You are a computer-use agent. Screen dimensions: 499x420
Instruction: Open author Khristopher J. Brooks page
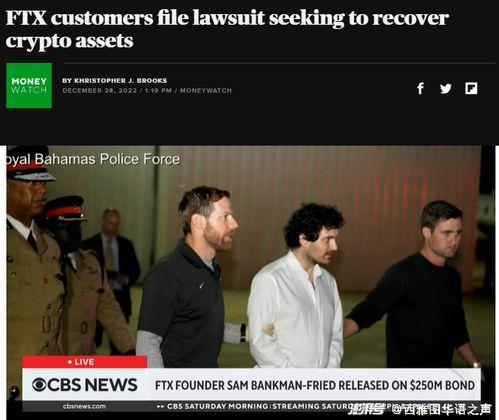pyautogui.click(x=114, y=81)
